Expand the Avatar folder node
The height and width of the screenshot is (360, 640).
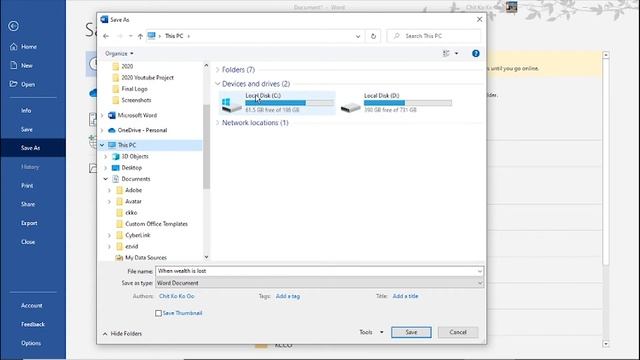pyautogui.click(x=109, y=202)
